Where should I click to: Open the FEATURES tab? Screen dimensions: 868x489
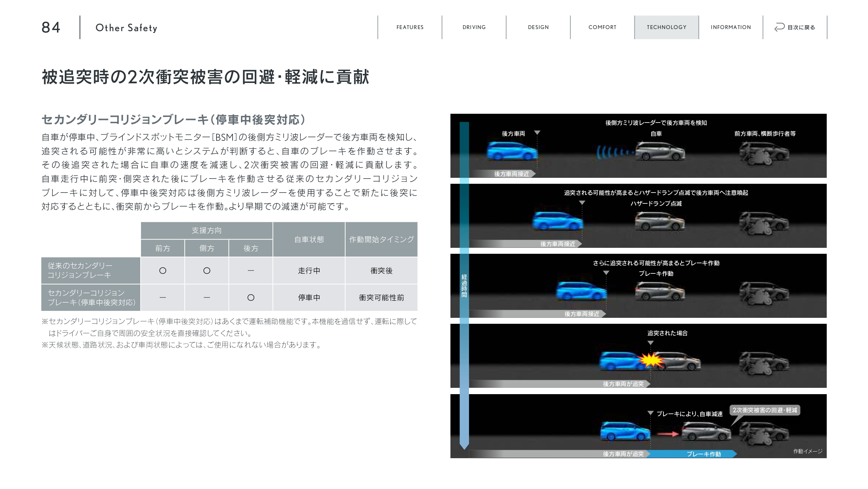[x=410, y=27]
